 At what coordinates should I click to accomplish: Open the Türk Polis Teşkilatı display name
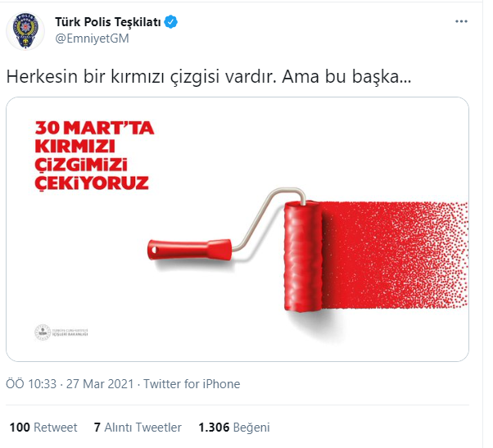108,22
